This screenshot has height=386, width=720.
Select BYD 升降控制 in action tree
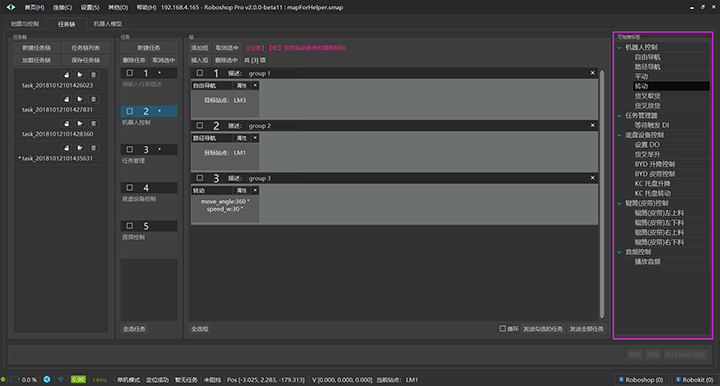coord(655,164)
